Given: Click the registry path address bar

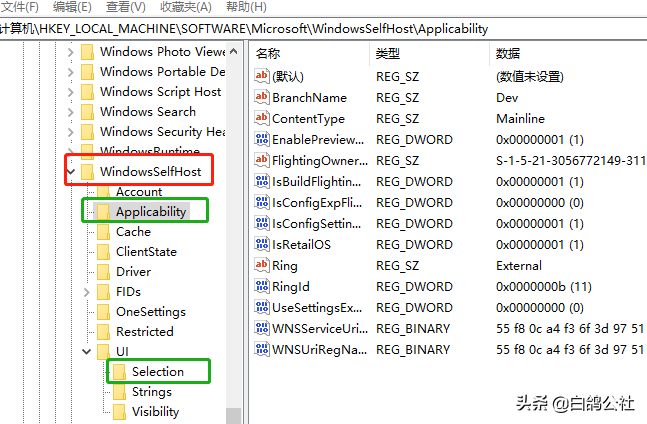Looking at the screenshot, I should 324,29.
